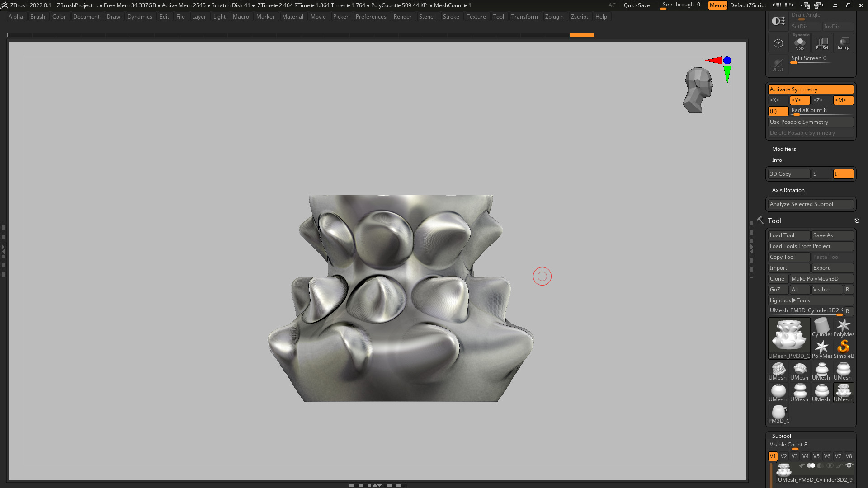Toggle radial symmetry (R) button

(778, 111)
